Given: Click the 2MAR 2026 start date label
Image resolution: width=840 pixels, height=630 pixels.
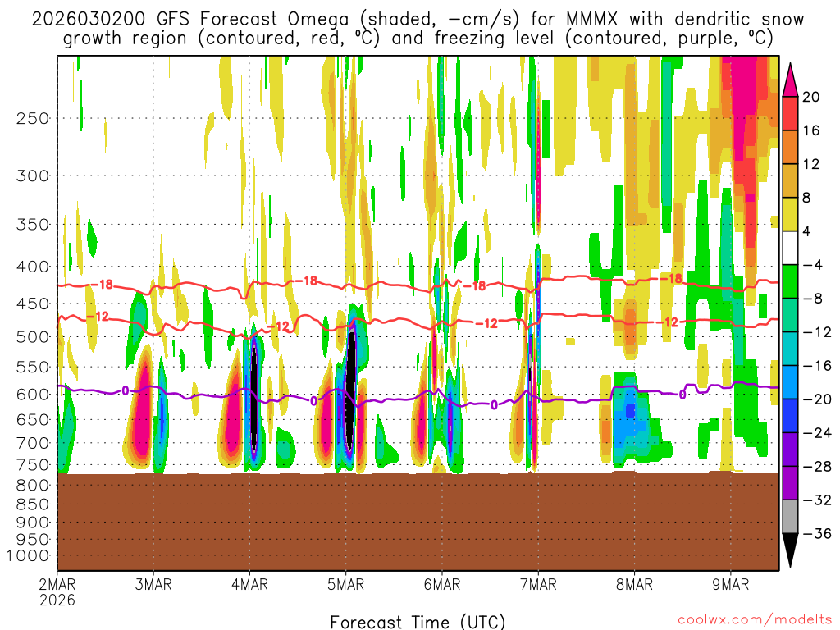Looking at the screenshot, I should pos(57,591).
